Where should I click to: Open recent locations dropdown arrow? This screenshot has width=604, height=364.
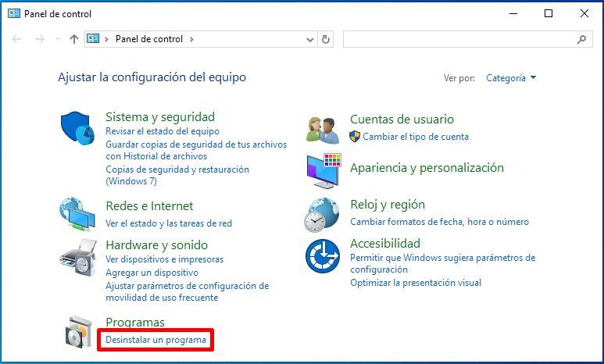coord(58,39)
